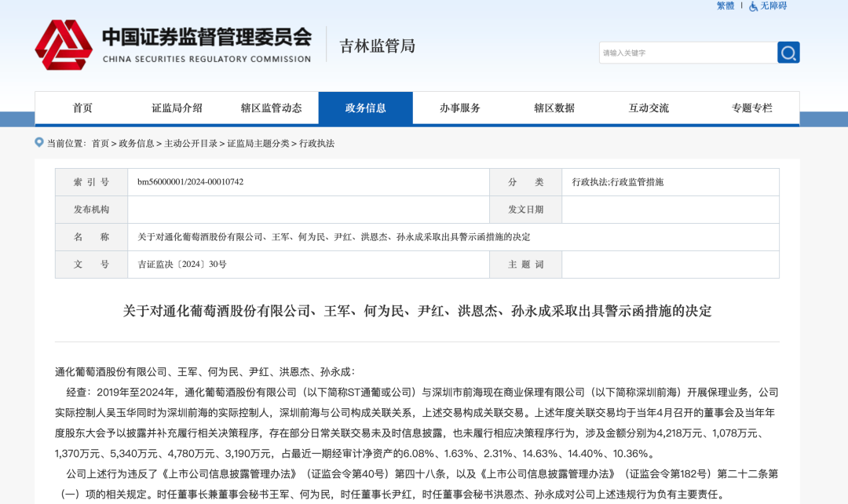The height and width of the screenshot is (504, 848).
Task: Focus the keyword search input field
Action: pyautogui.click(x=688, y=53)
